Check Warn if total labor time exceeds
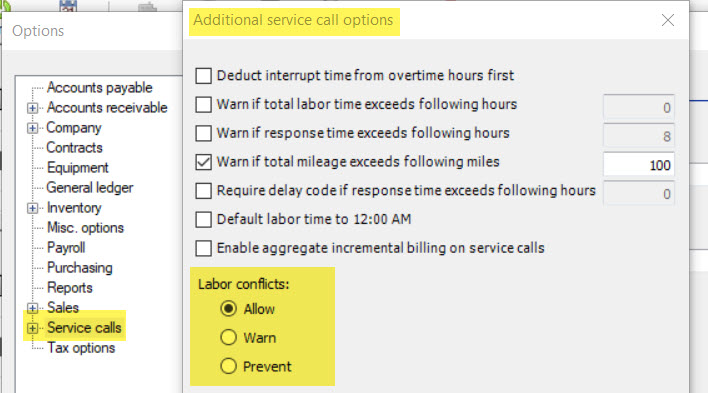The image size is (708, 393). 204,104
